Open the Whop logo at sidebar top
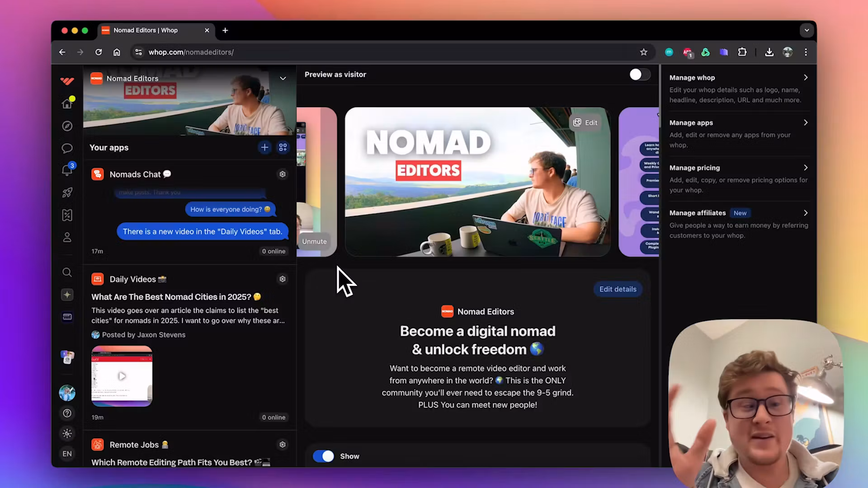The height and width of the screenshot is (488, 868). coord(66,80)
